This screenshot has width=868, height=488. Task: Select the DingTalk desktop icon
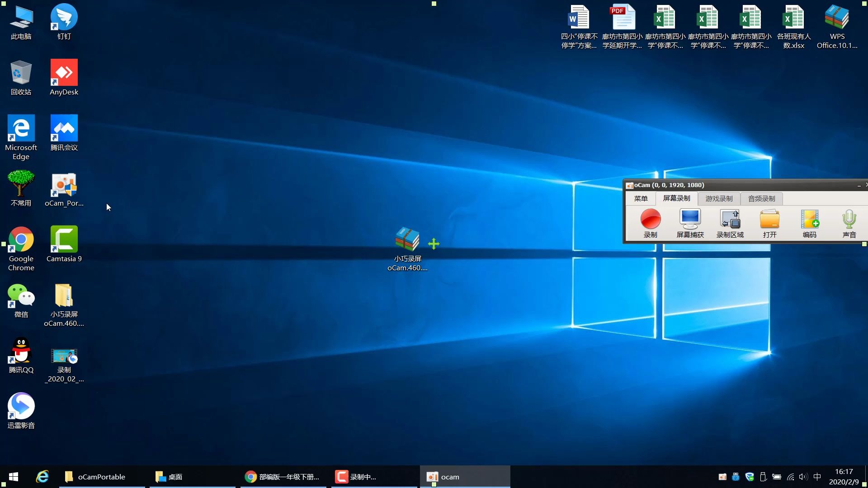pyautogui.click(x=64, y=18)
